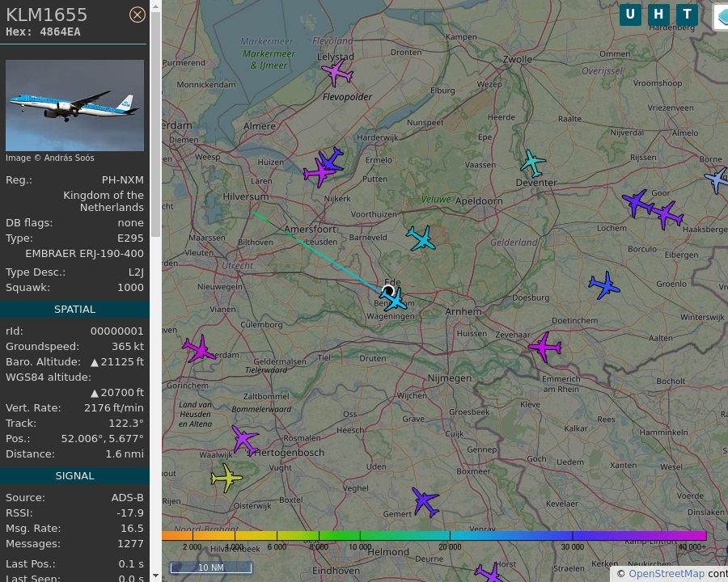Select the pink aircraft near Lelystad
The width and height of the screenshot is (728, 582).
tap(337, 73)
